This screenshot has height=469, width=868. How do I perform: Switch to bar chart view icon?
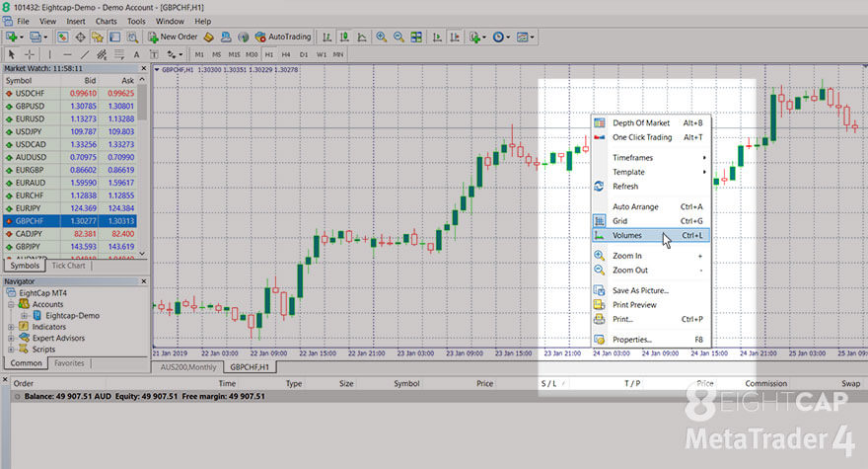(327, 38)
